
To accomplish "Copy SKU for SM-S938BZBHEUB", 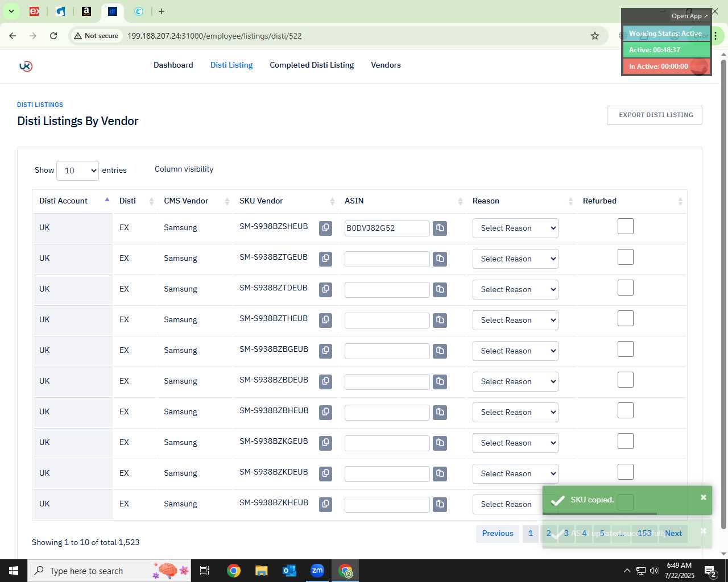I will point(325,412).
